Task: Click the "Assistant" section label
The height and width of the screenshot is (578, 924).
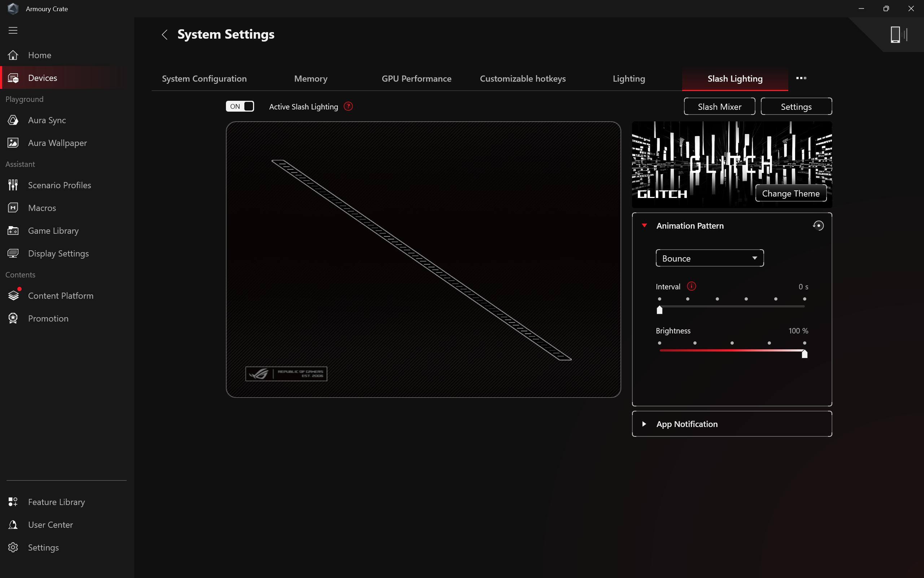Action: (x=20, y=164)
